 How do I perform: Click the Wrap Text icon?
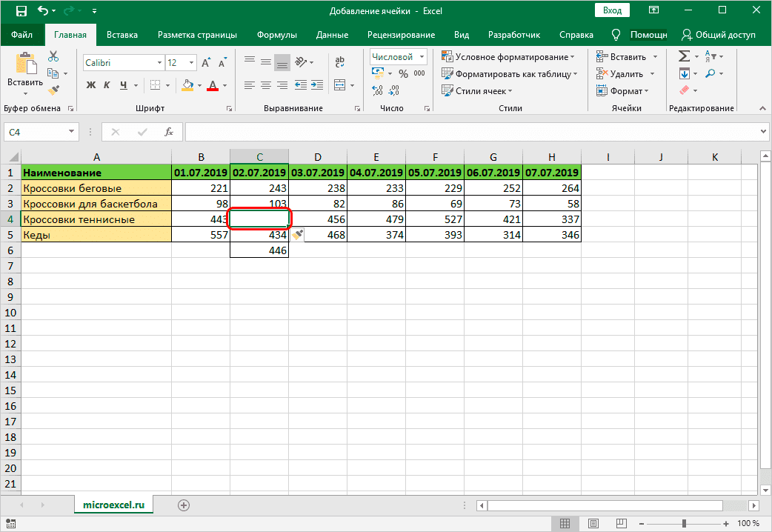tap(340, 63)
